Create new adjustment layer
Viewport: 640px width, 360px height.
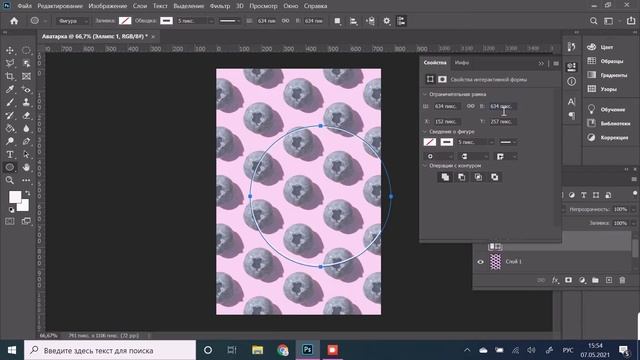pyautogui.click(x=582, y=280)
